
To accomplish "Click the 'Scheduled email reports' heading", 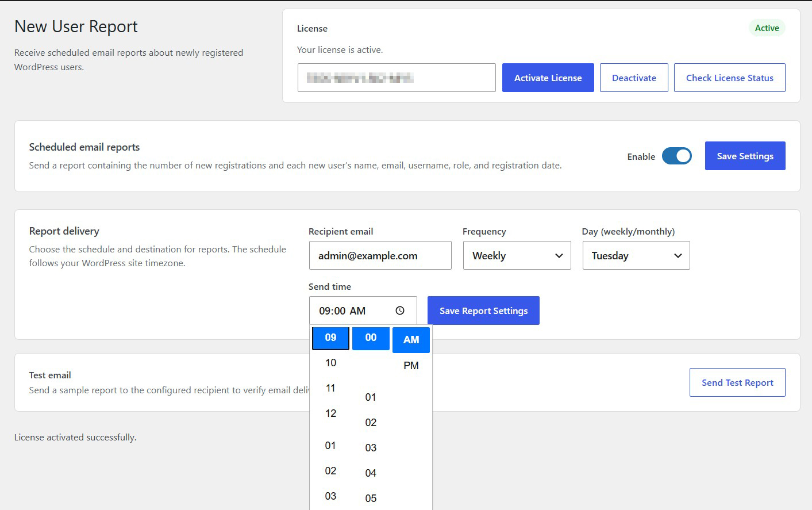I will [84, 147].
